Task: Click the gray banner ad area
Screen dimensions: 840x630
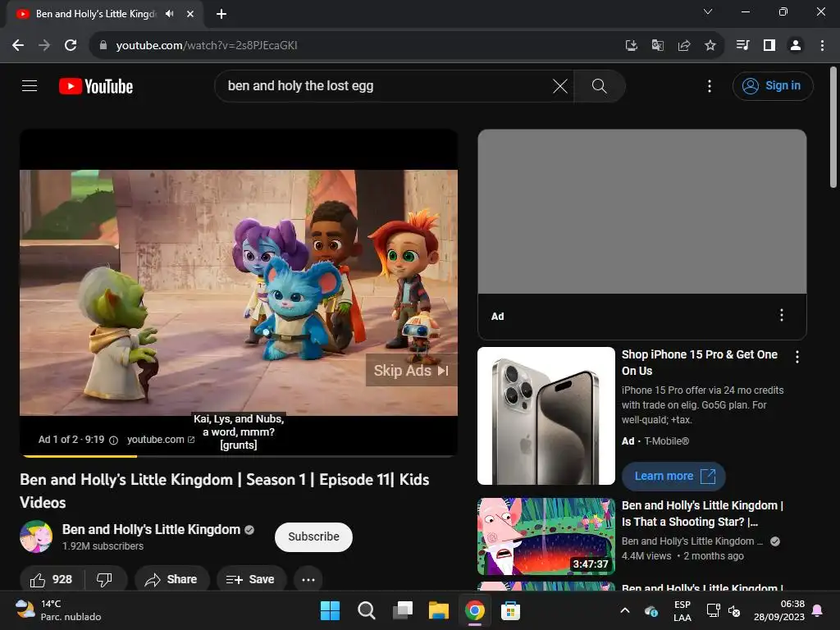Action: [x=641, y=211]
